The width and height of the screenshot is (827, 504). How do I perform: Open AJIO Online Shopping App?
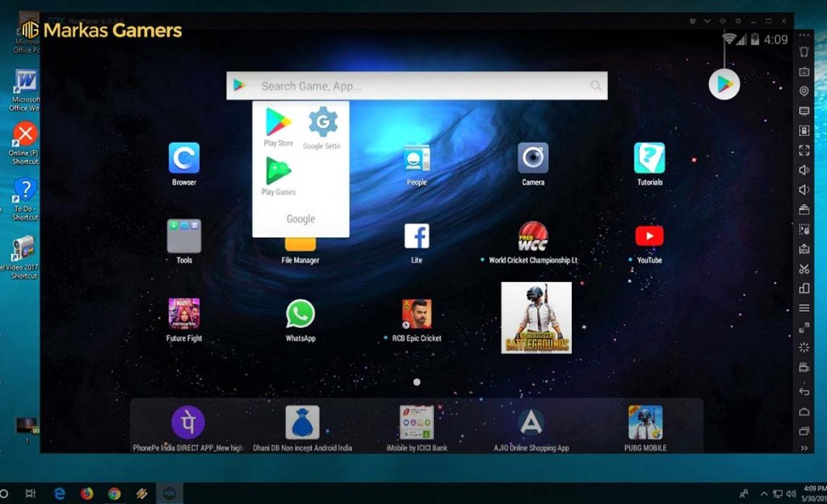531,422
